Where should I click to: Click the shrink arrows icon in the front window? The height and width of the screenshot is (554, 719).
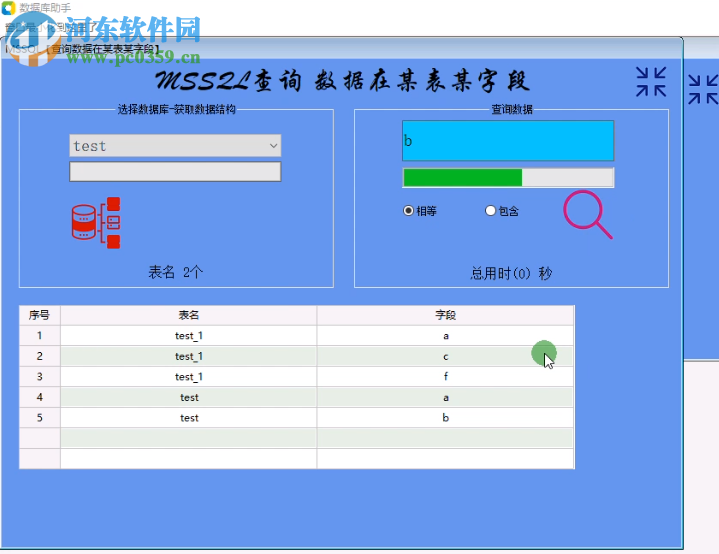651,82
